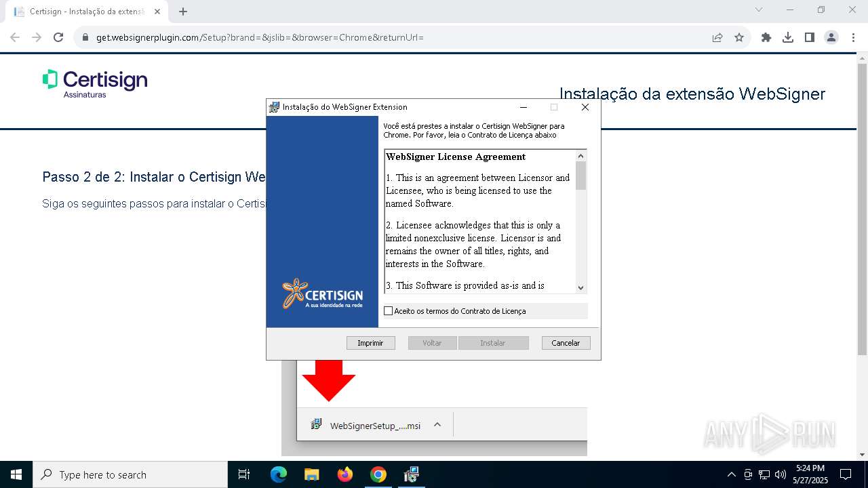Share this page icon
The height and width of the screenshot is (488, 868).
pyautogui.click(x=717, y=37)
